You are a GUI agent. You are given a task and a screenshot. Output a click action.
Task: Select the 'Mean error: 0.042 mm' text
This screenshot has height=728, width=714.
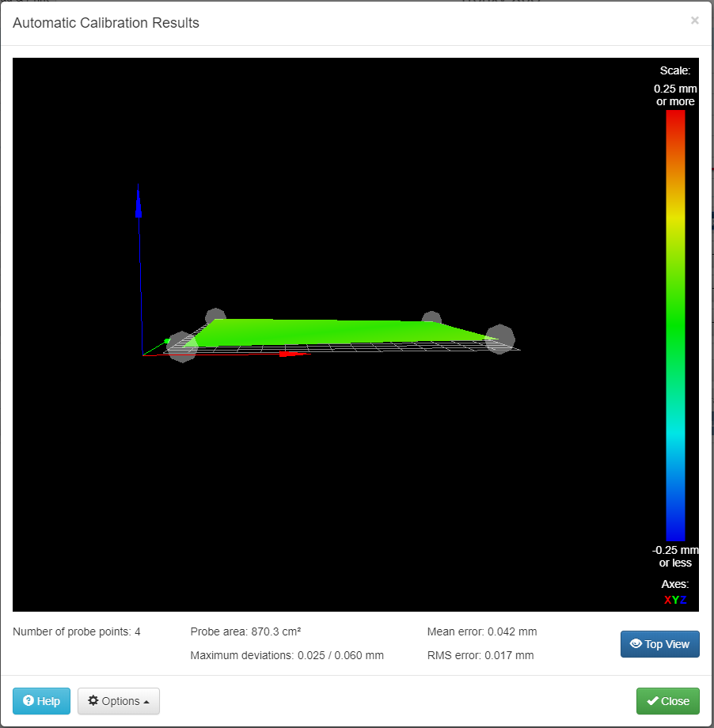[x=482, y=631]
